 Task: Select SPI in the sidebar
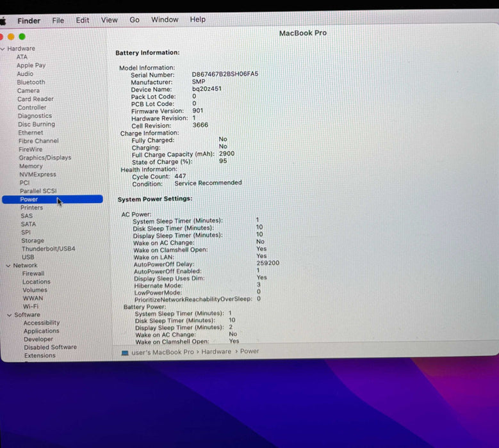(x=26, y=232)
